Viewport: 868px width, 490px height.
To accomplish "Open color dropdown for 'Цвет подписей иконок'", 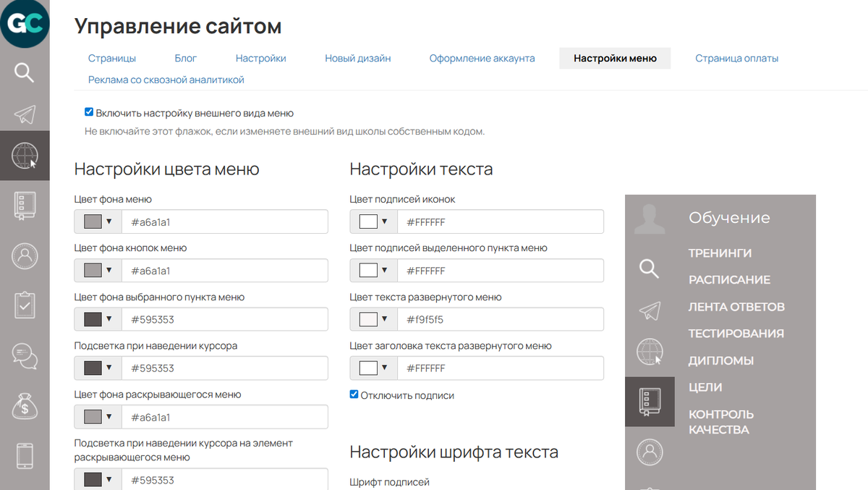I will pos(373,222).
